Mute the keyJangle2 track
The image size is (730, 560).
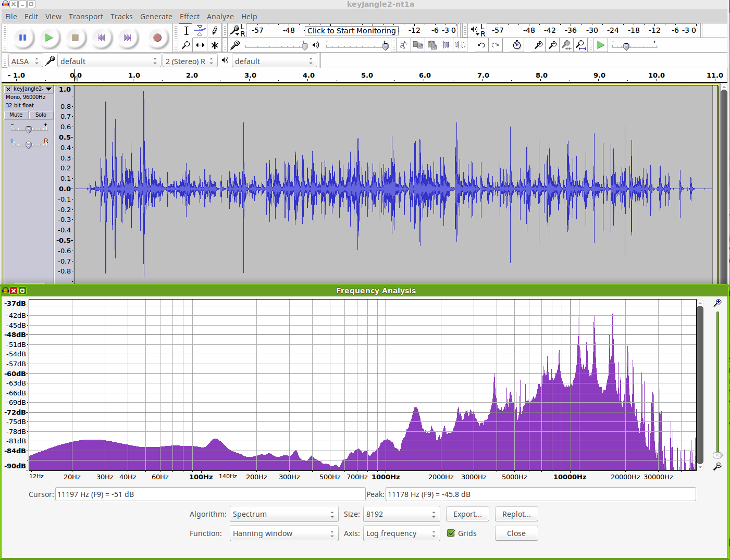pos(16,115)
